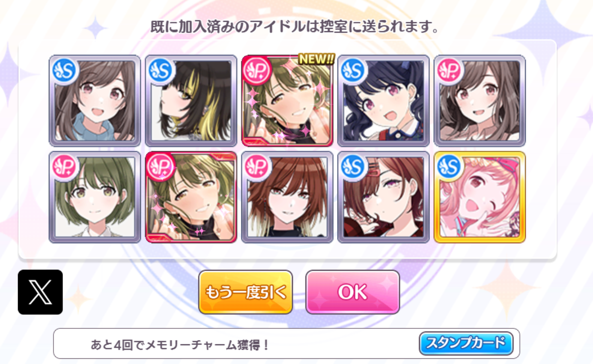Select the idol card with red hair clips
This screenshot has height=364, width=593.
(x=384, y=197)
